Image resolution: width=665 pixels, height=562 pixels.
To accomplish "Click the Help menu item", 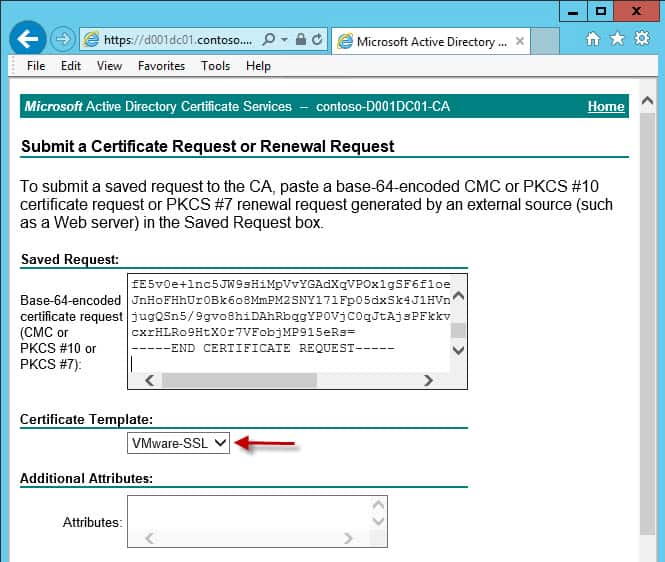I will click(258, 66).
